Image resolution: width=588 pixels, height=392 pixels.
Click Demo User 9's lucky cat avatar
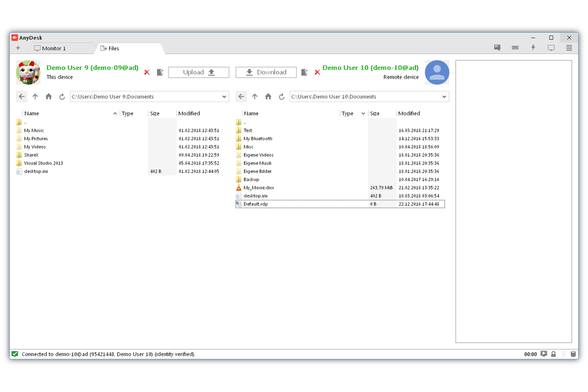(x=28, y=72)
